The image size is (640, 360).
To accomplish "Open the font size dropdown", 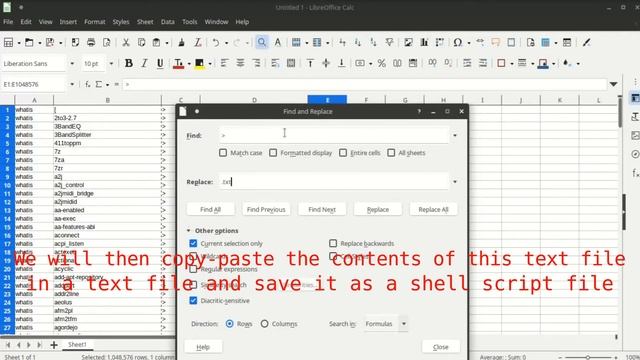I will [111, 64].
